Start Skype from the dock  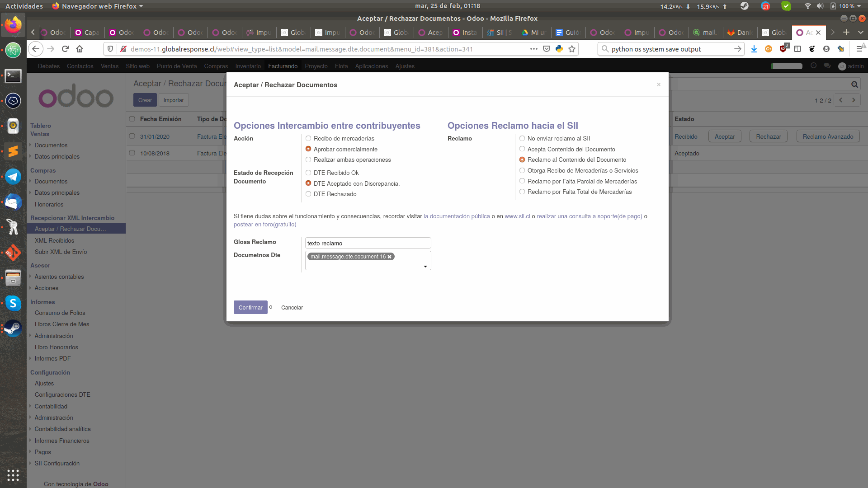(x=13, y=303)
